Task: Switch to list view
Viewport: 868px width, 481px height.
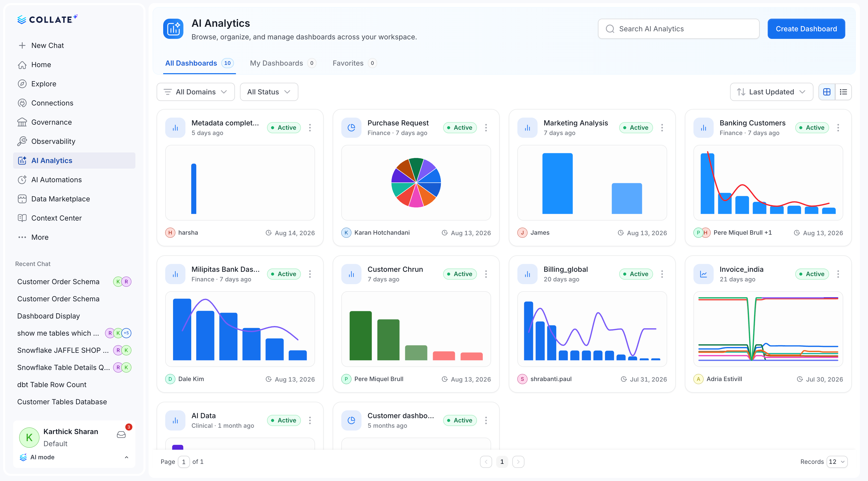Action: tap(843, 92)
